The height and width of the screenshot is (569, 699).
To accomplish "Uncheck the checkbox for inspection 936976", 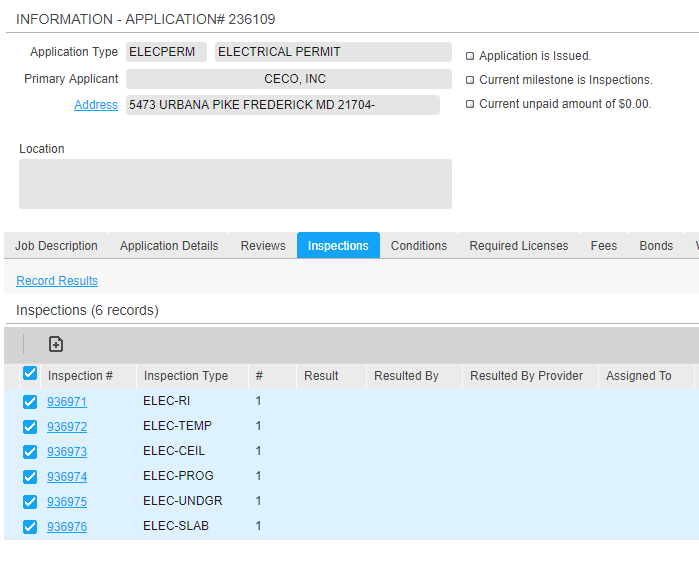I will coord(30,527).
